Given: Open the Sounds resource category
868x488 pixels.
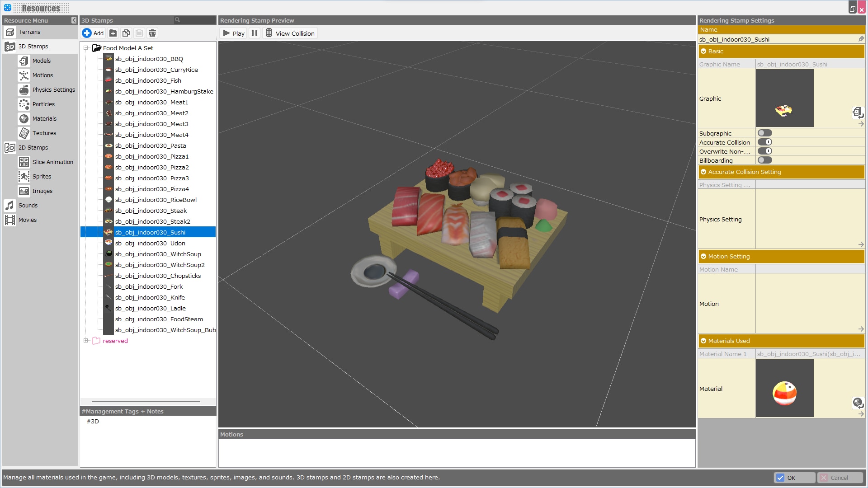Looking at the screenshot, I should click(x=28, y=206).
